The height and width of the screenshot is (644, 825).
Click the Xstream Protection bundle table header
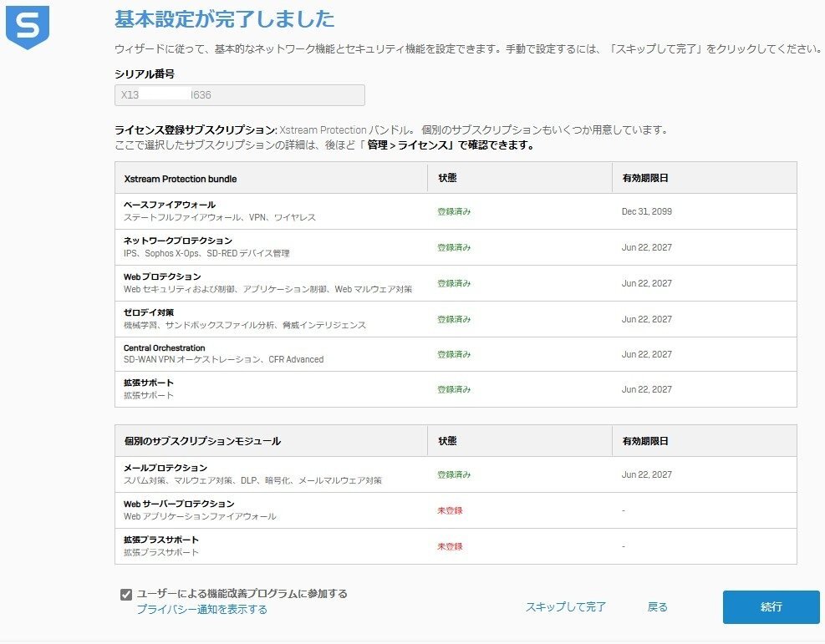tap(180, 179)
